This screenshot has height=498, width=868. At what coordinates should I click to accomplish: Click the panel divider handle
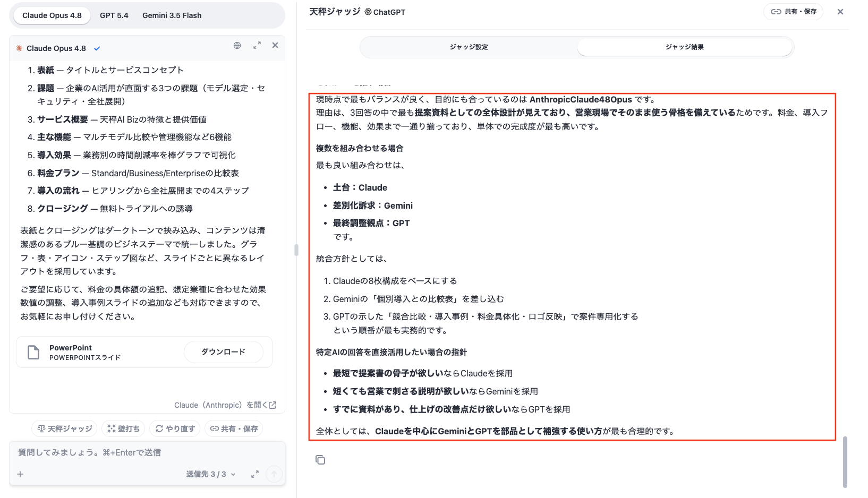tap(296, 250)
